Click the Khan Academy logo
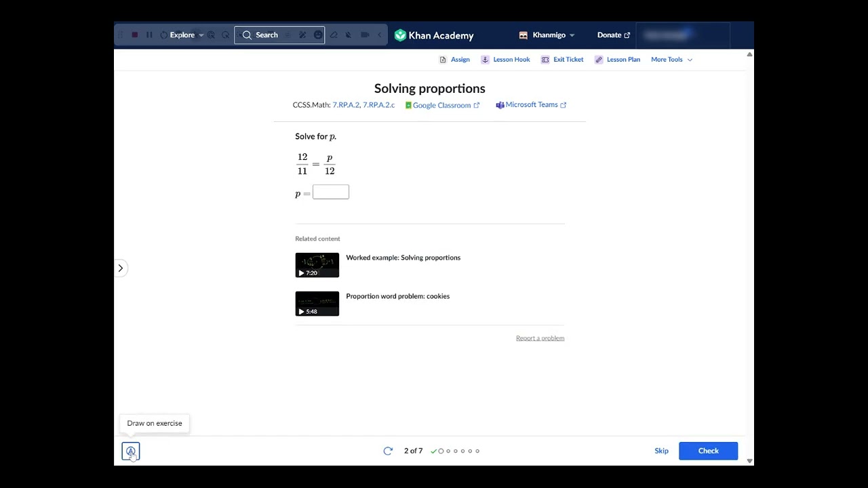The width and height of the screenshot is (868, 488). click(434, 35)
